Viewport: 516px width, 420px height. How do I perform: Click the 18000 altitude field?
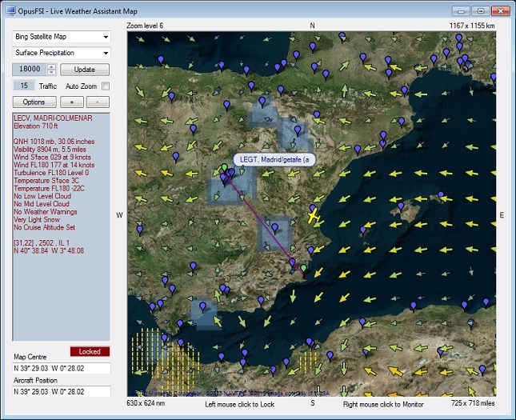click(30, 69)
